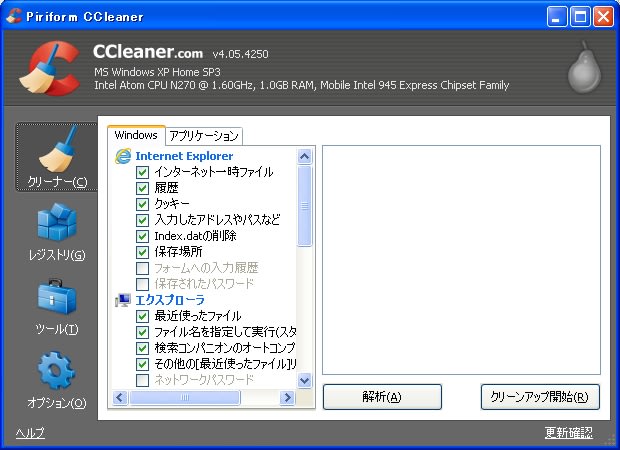Screen dimensions: 620x450
Task: Open the Cleaner (クリーナー) section
Action: coord(56,157)
